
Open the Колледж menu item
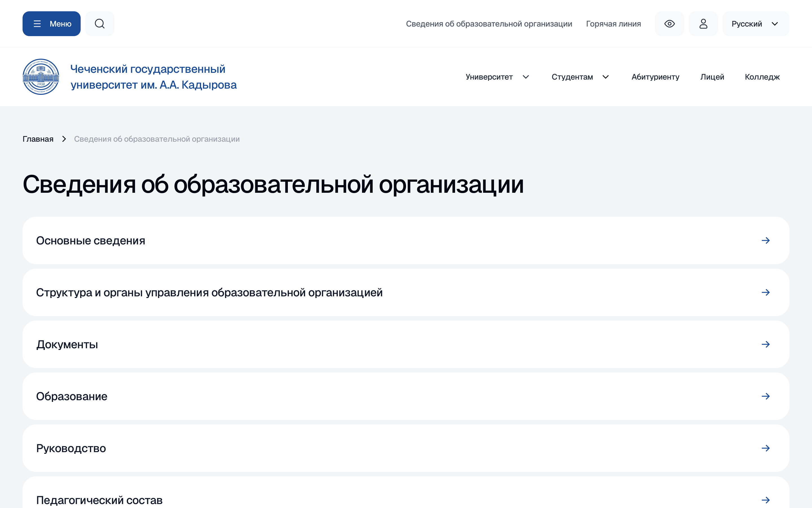coord(762,77)
